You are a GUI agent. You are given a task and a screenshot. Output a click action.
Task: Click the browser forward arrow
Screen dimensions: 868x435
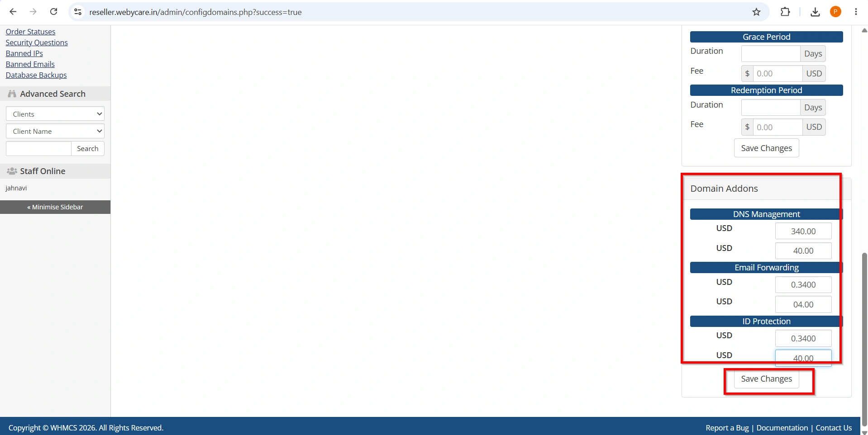(x=33, y=12)
